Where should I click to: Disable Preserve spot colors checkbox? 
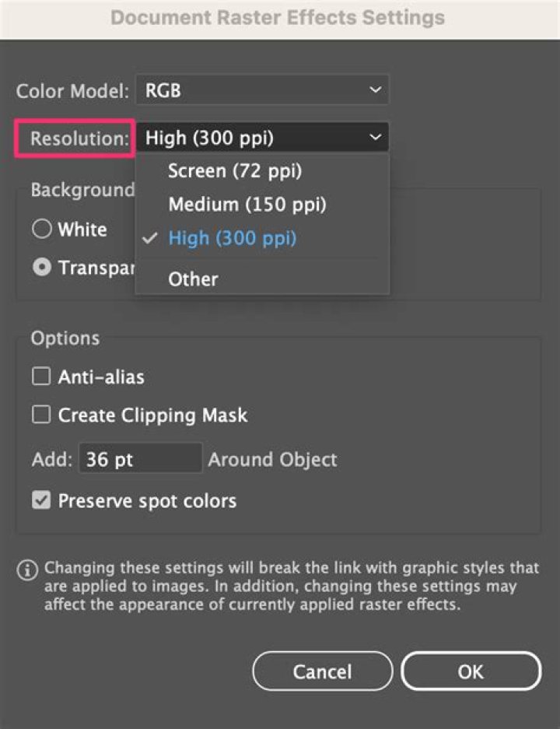click(41, 500)
